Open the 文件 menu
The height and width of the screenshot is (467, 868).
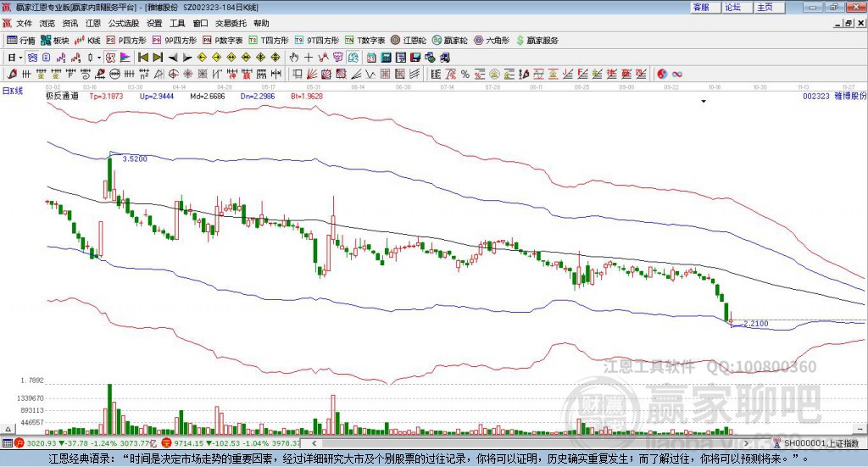pyautogui.click(x=24, y=23)
